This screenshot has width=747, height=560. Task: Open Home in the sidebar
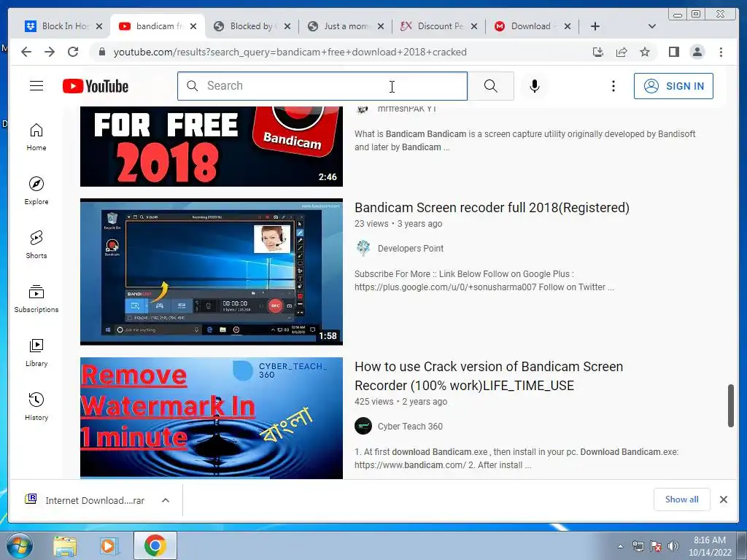(x=36, y=138)
